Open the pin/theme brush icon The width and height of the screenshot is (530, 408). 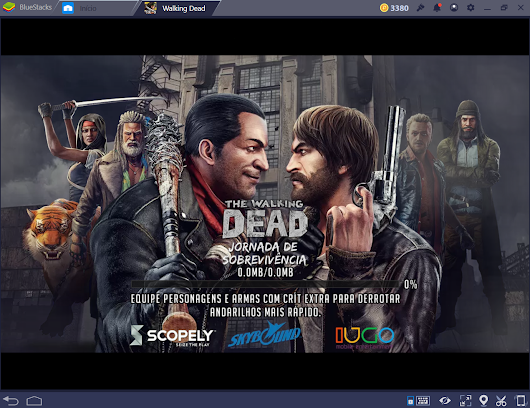click(420, 7)
